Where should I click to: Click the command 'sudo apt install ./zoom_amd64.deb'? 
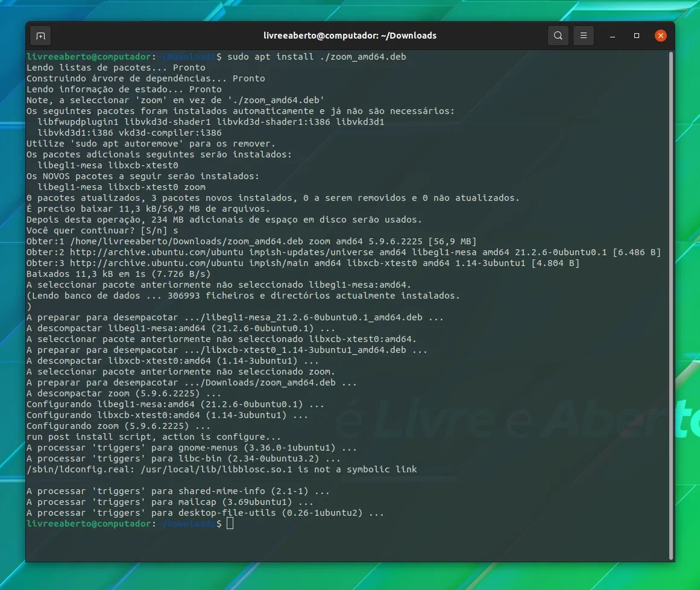point(317,57)
